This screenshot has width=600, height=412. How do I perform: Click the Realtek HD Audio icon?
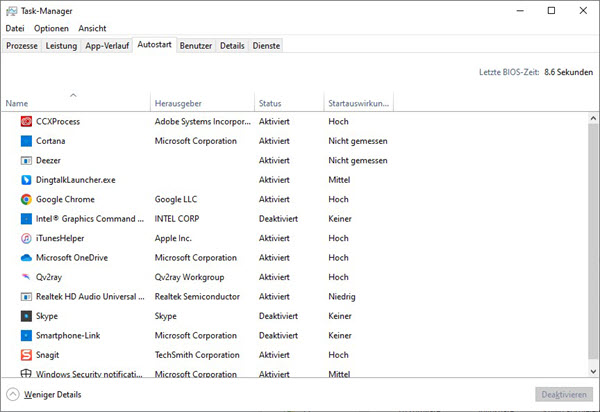coord(26,297)
